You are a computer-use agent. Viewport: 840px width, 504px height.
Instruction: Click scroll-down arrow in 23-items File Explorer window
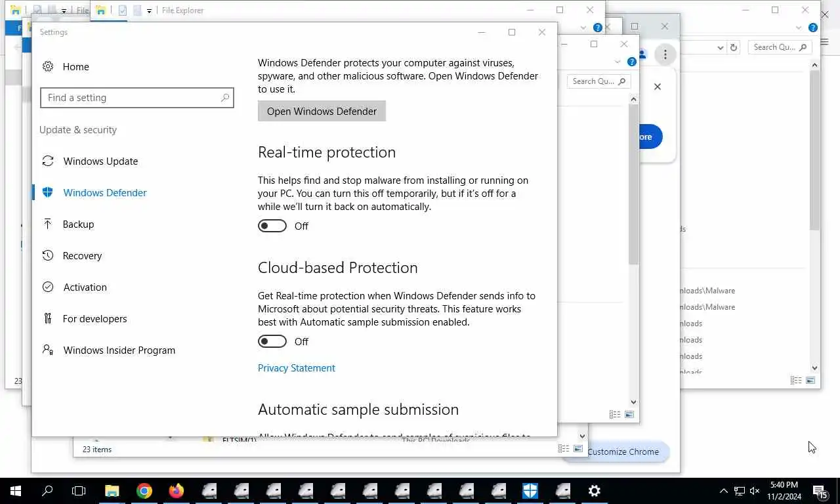(582, 436)
